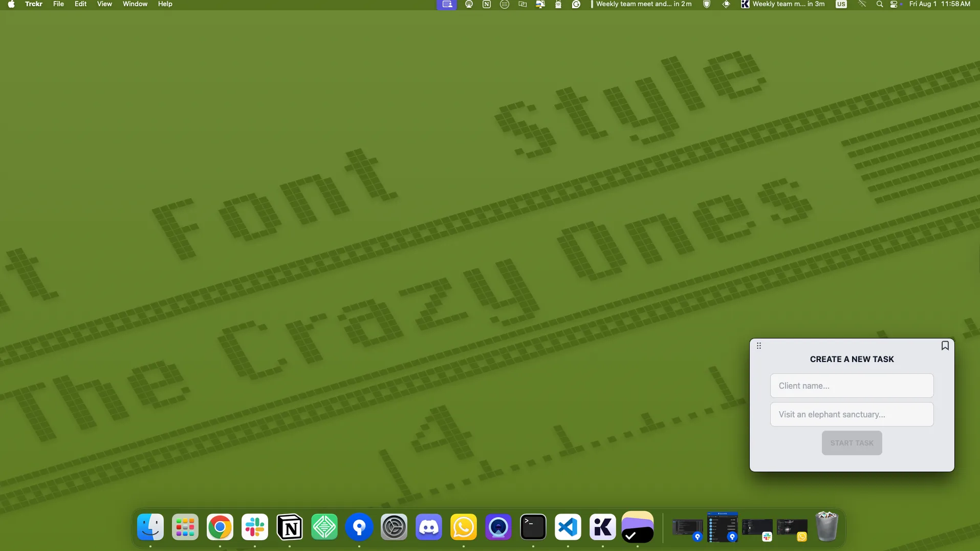This screenshot has height=551, width=980.
Task: Click the US input source indicator
Action: 841,4
